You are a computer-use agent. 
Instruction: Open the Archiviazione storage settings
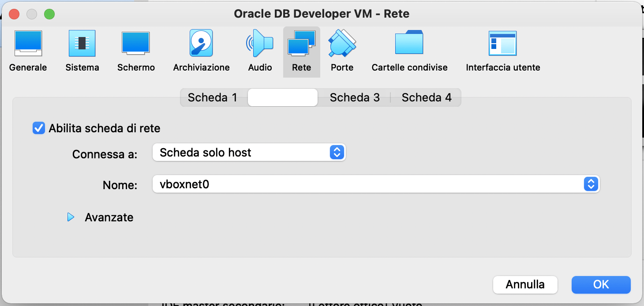(201, 52)
